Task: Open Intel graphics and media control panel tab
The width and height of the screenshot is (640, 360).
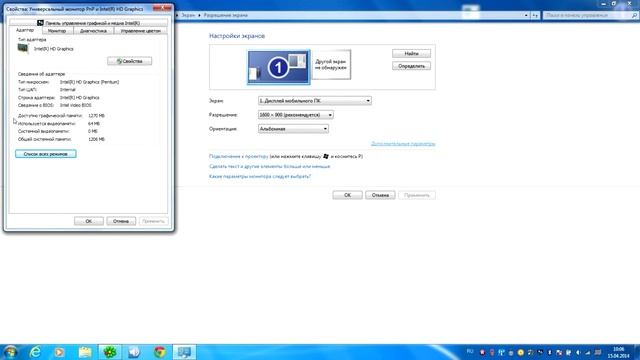Action: click(x=89, y=23)
